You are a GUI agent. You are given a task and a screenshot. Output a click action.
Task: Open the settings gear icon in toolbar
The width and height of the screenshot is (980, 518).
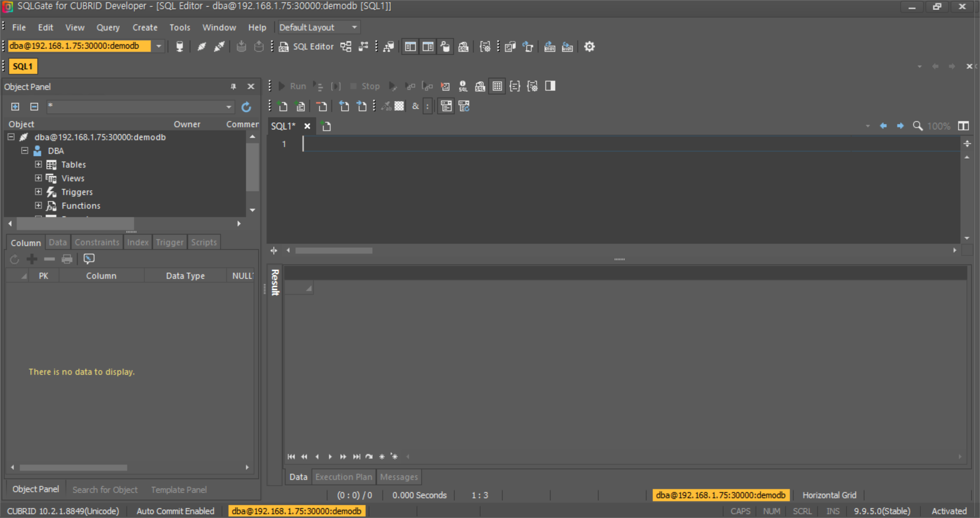(589, 47)
